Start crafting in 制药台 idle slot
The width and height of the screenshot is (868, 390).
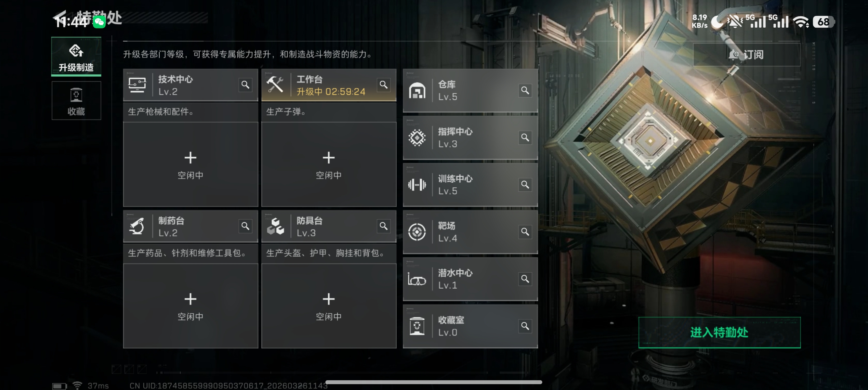coord(191,306)
